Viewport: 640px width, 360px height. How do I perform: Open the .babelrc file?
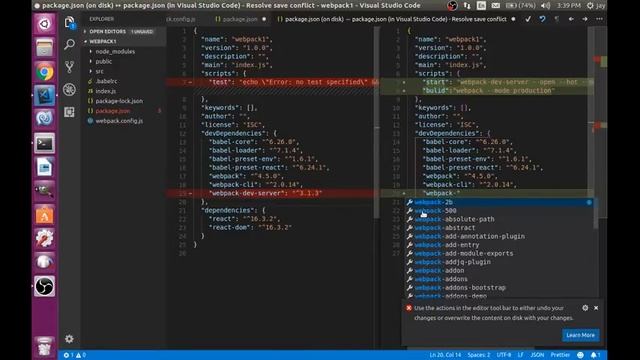[x=107, y=81]
